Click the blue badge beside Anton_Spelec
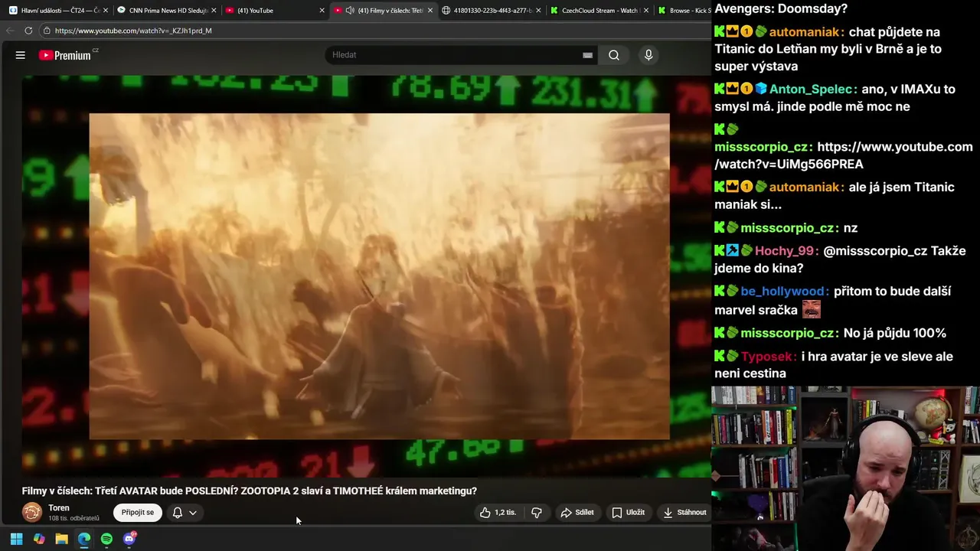This screenshot has height=551, width=980. point(761,90)
